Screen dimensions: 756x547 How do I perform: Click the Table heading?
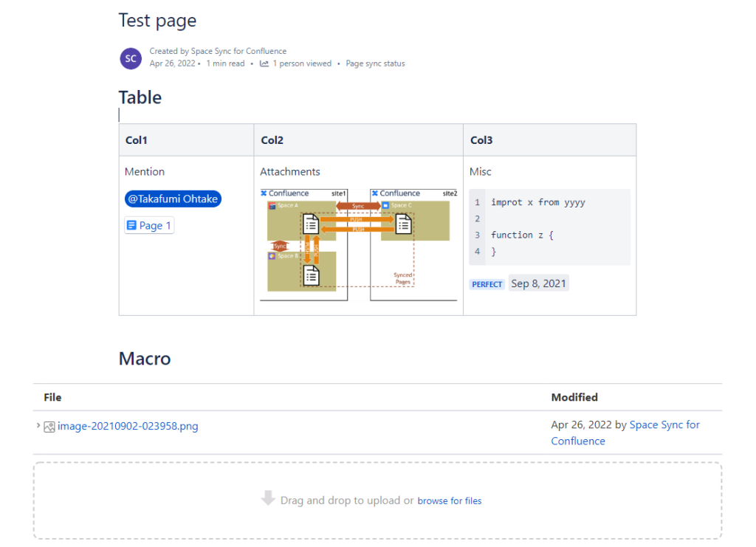tap(140, 97)
